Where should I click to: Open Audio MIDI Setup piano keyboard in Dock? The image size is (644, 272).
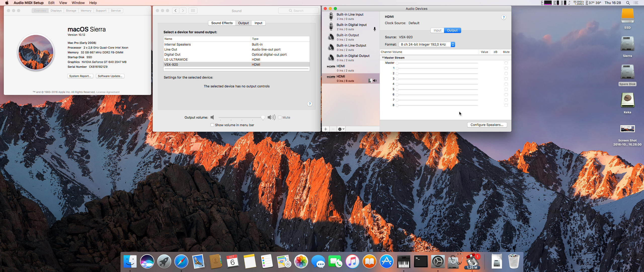tap(404, 261)
